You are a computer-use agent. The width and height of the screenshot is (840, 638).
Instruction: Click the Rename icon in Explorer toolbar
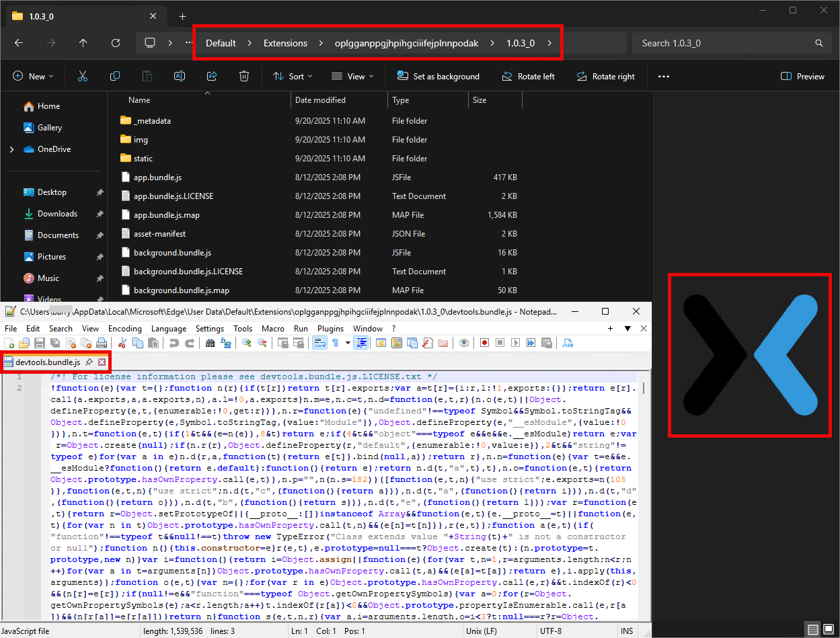point(180,76)
